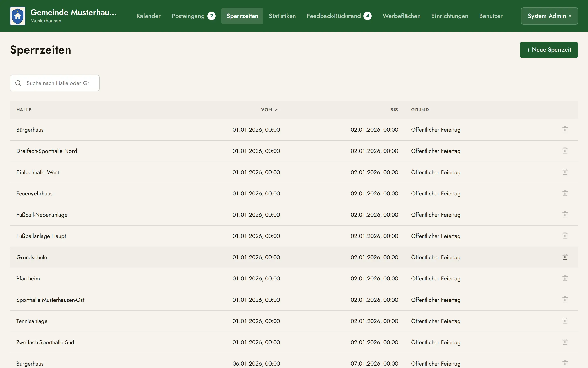Viewport: 588px width, 368px height.
Task: Switch to Statistiken
Action: click(282, 16)
